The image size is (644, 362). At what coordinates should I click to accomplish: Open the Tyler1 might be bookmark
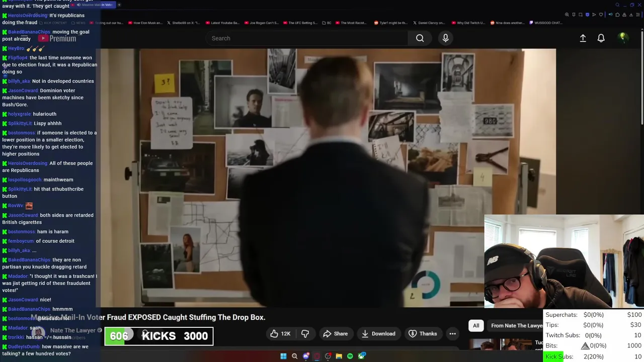(390, 23)
